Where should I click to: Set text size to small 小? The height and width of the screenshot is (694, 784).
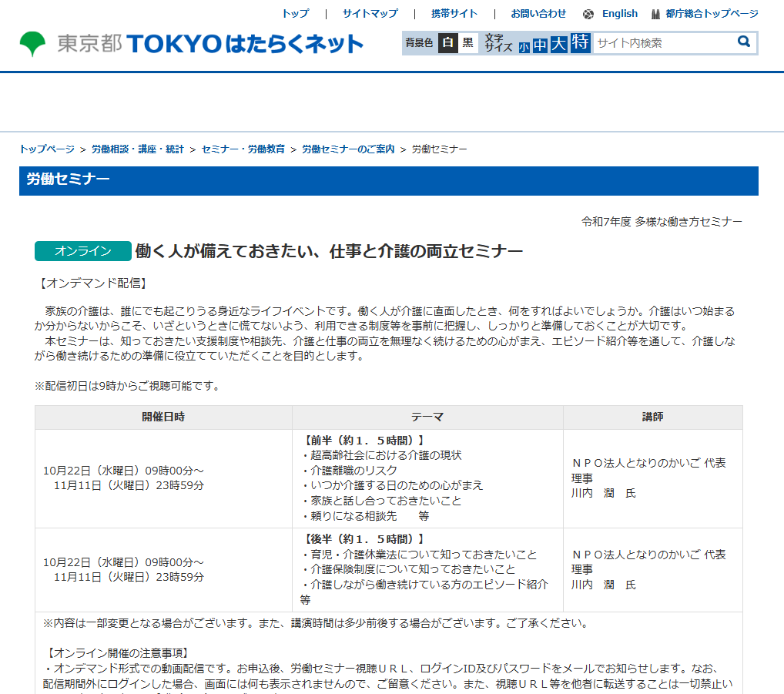coord(524,47)
